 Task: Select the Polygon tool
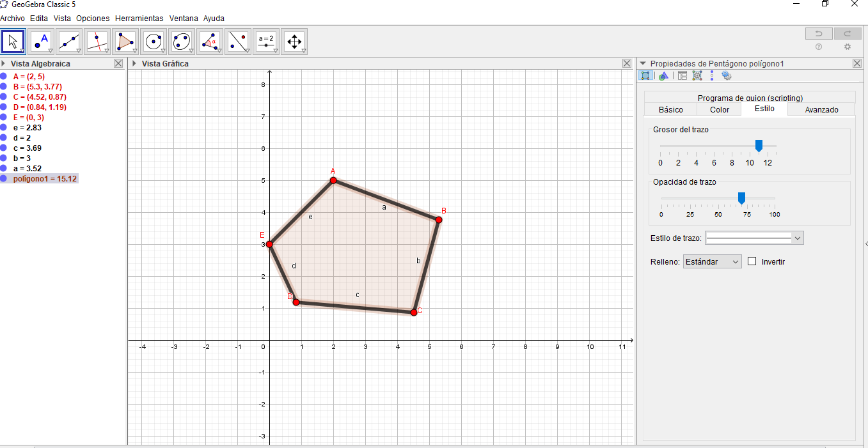[125, 40]
